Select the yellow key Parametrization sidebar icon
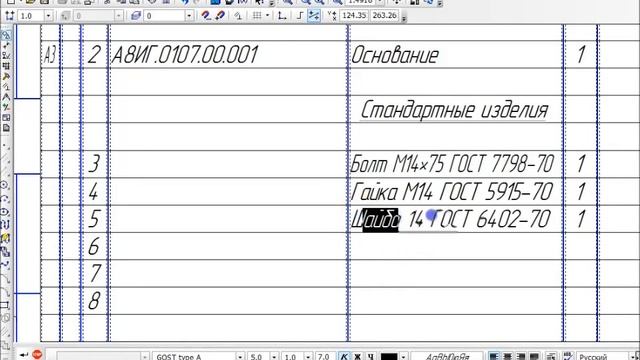This screenshot has width=640, height=360. (x=6, y=76)
